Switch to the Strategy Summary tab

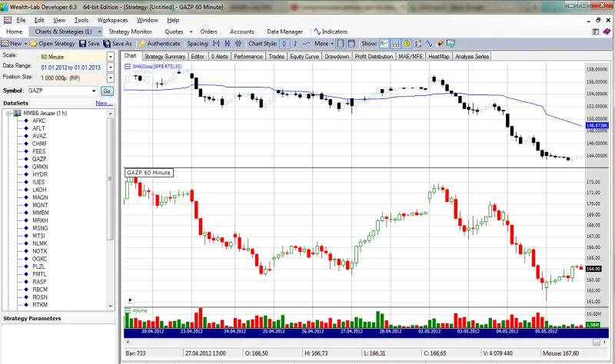(165, 56)
